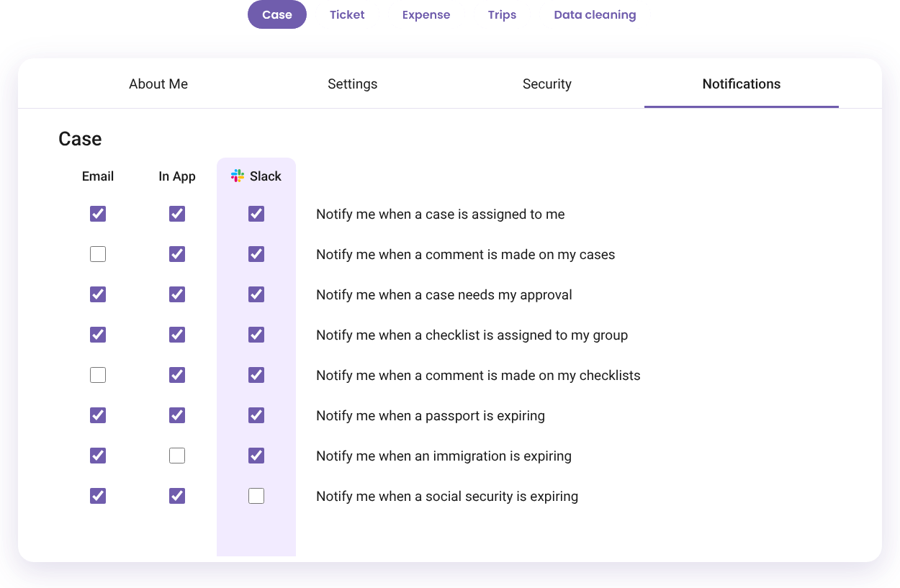Turn off In App for social security expiring
This screenshot has height=588, width=900.
click(x=177, y=496)
